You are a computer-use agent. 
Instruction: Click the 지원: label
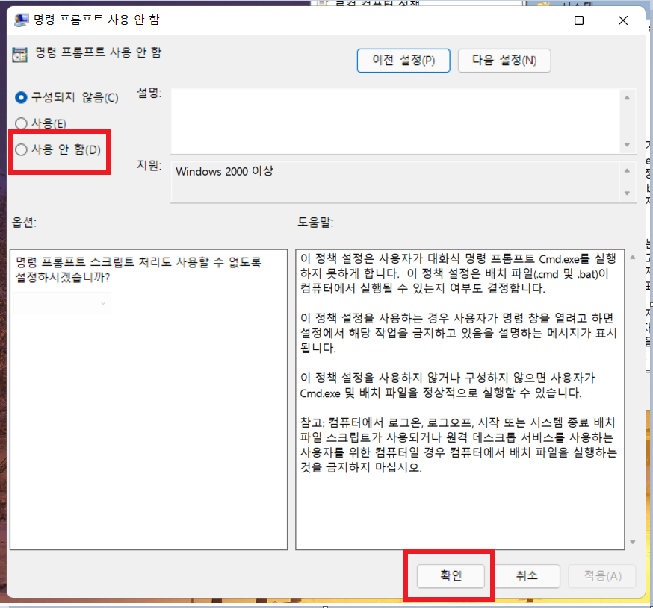[x=149, y=165]
